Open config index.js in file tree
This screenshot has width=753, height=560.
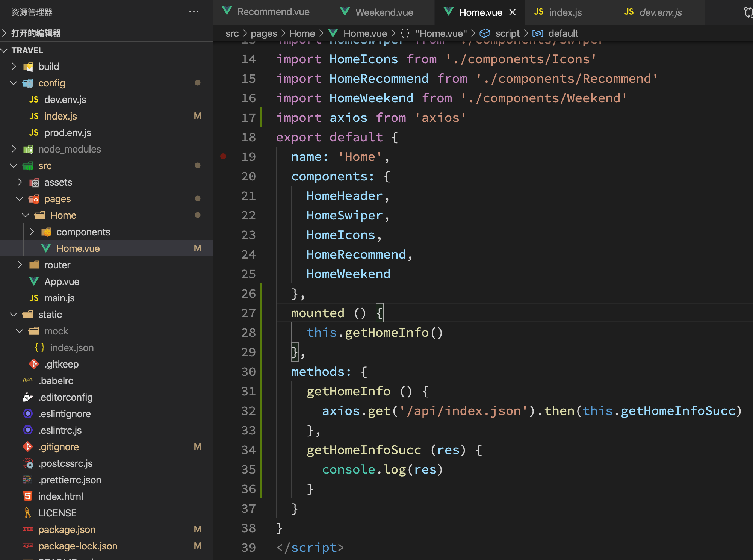pyautogui.click(x=60, y=116)
